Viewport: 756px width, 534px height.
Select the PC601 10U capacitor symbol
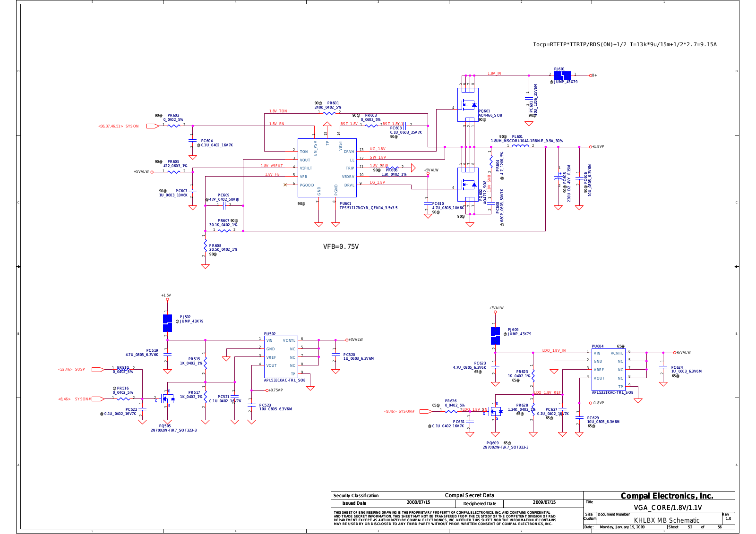click(x=529, y=98)
